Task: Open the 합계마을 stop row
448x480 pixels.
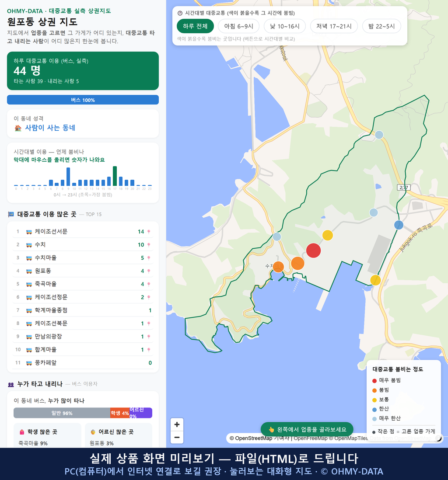Action: click(83, 350)
